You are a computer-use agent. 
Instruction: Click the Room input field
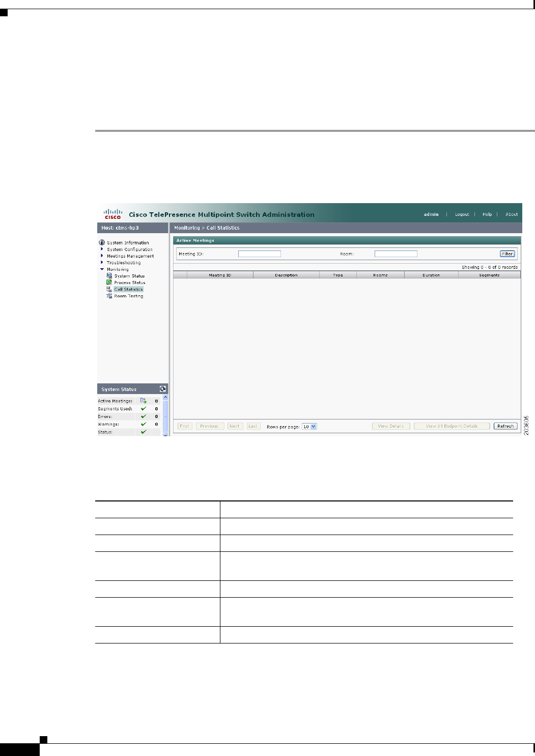click(x=396, y=254)
